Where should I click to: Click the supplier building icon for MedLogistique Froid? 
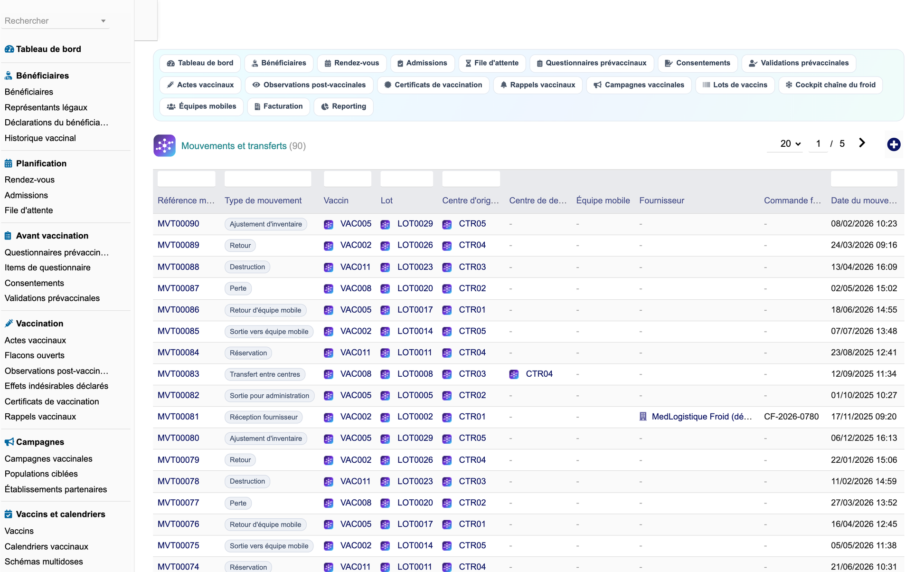coord(643,417)
